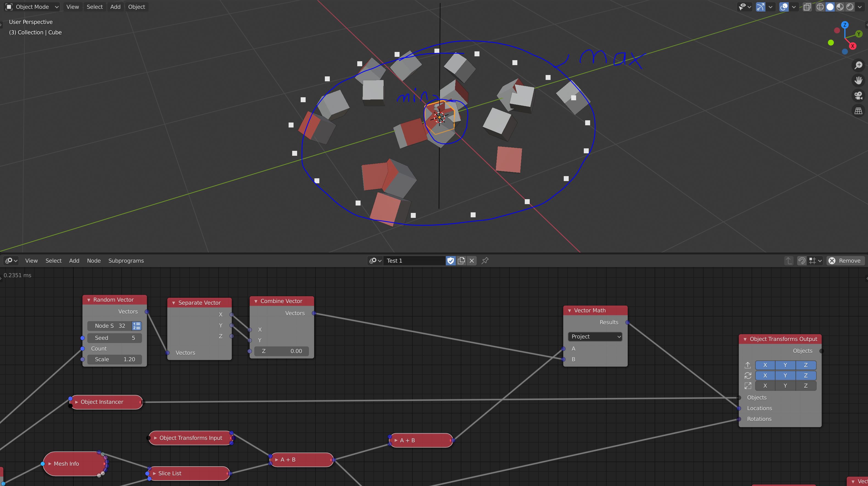The image size is (868, 486).
Task: Open node editor Node menu
Action: 94,260
